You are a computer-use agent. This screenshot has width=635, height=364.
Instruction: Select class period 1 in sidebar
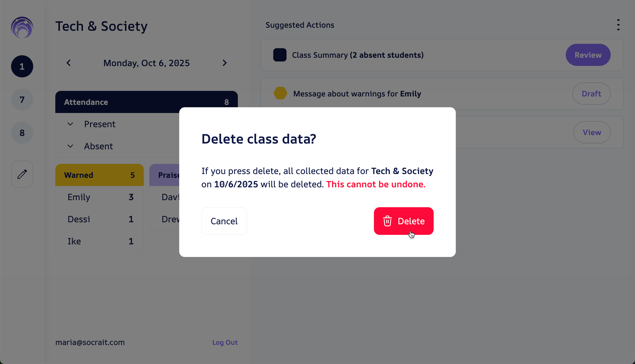click(x=22, y=66)
